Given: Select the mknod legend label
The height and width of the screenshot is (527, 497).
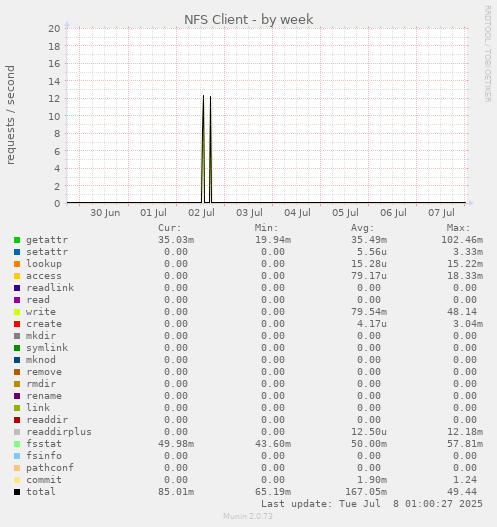Looking at the screenshot, I should (x=41, y=360).
